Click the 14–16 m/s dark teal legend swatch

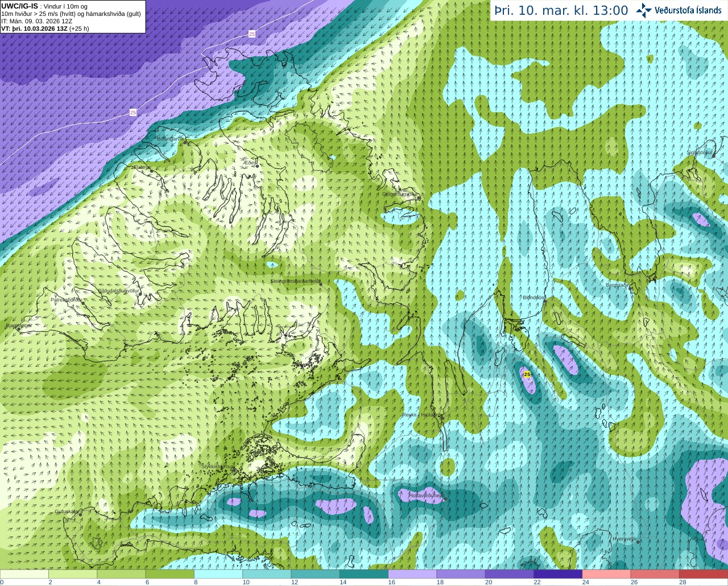click(x=364, y=574)
